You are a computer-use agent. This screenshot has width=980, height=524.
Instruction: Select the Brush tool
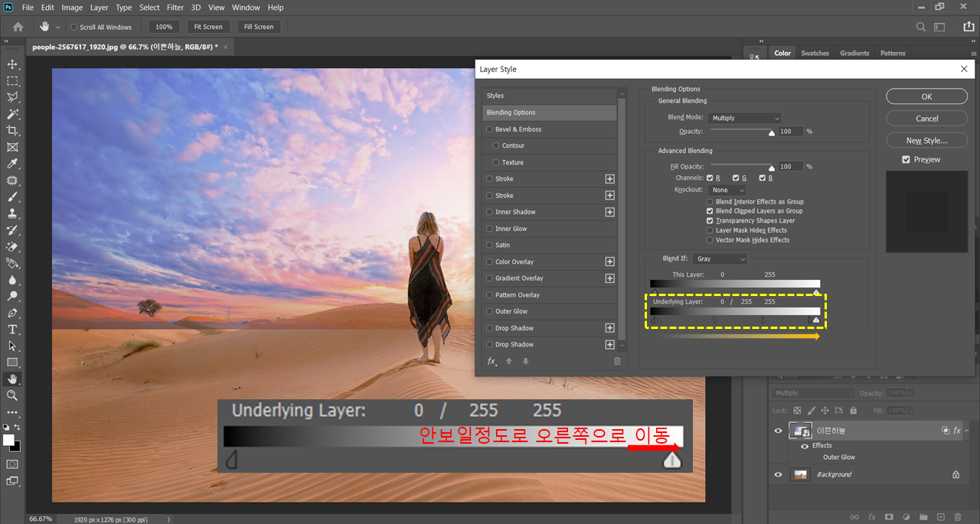[12, 197]
